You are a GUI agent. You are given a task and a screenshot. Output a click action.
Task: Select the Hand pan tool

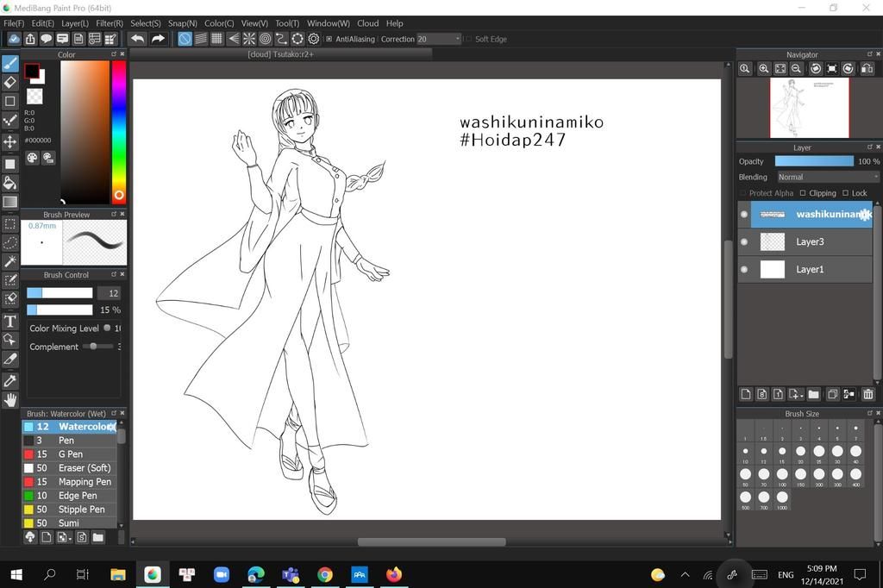(10, 400)
